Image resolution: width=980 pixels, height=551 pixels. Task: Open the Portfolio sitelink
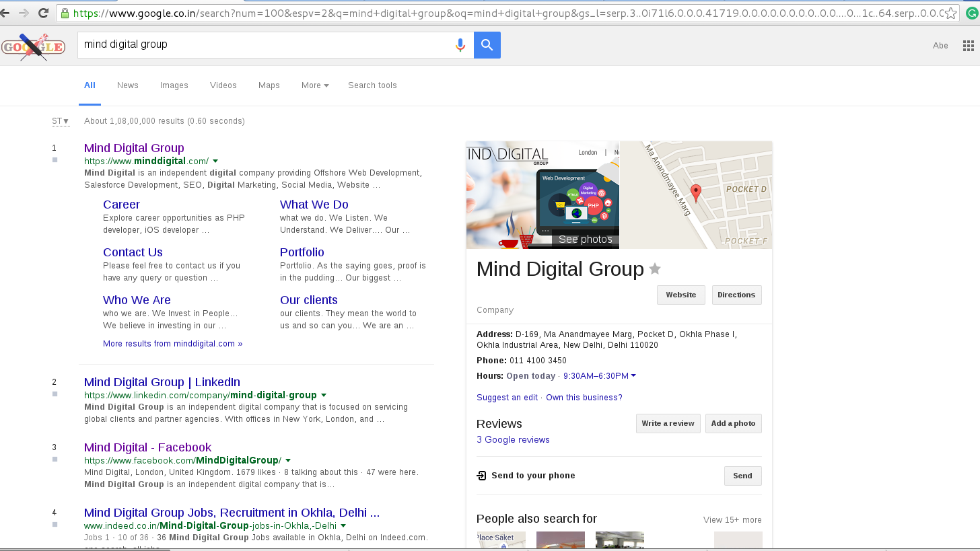[x=302, y=252]
